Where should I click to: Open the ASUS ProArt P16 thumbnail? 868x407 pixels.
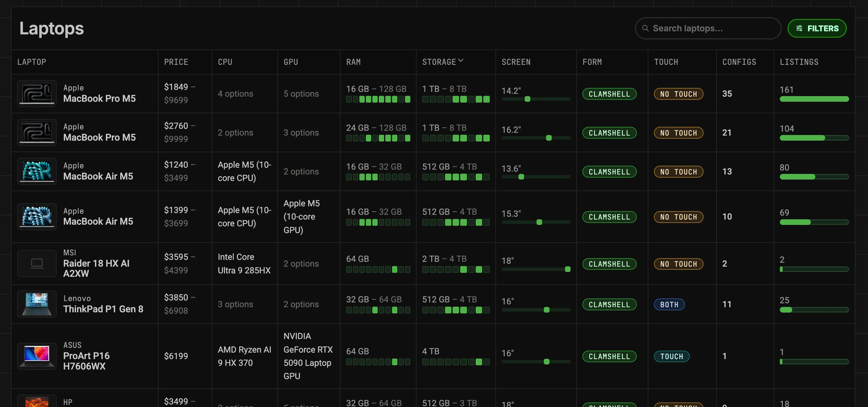(37, 356)
